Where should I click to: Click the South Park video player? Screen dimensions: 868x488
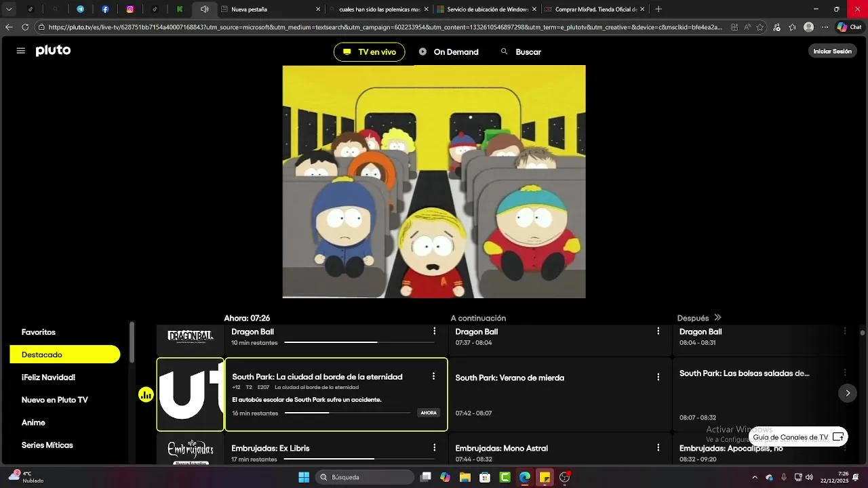(x=434, y=182)
